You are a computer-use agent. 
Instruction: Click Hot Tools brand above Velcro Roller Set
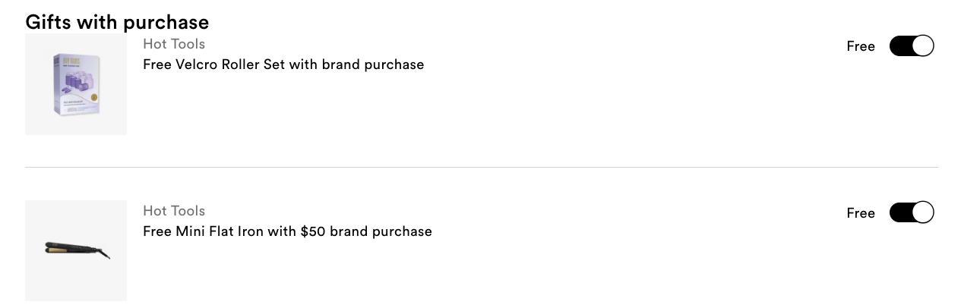[x=174, y=44]
